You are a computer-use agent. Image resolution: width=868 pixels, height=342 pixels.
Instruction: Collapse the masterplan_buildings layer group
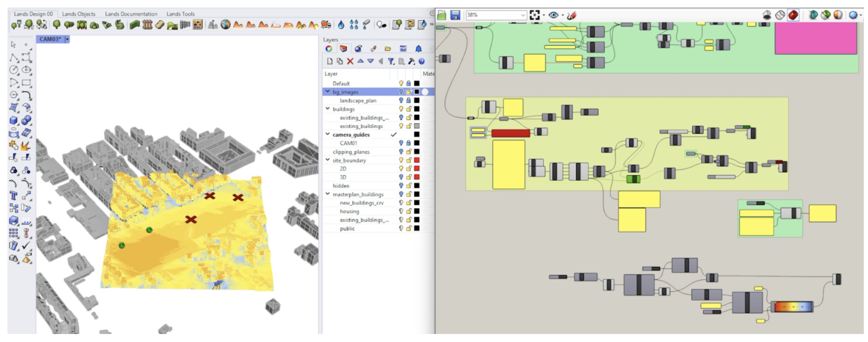click(x=328, y=194)
